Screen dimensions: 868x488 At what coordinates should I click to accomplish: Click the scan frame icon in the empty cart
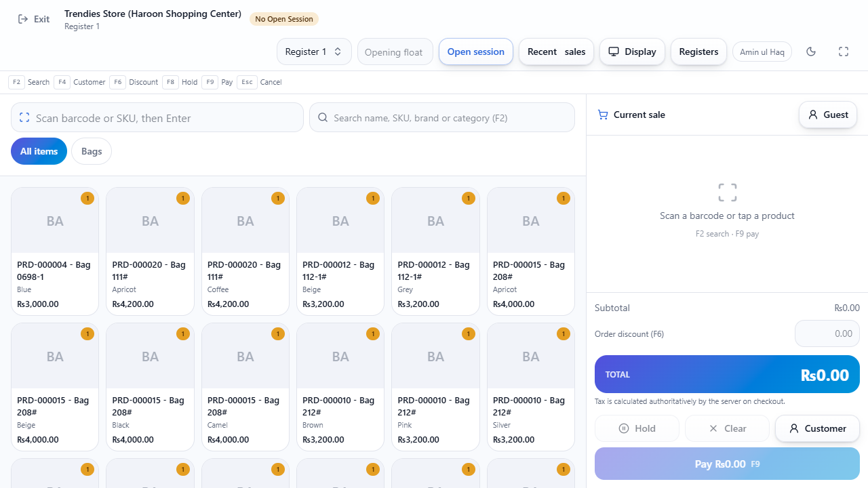click(x=728, y=192)
